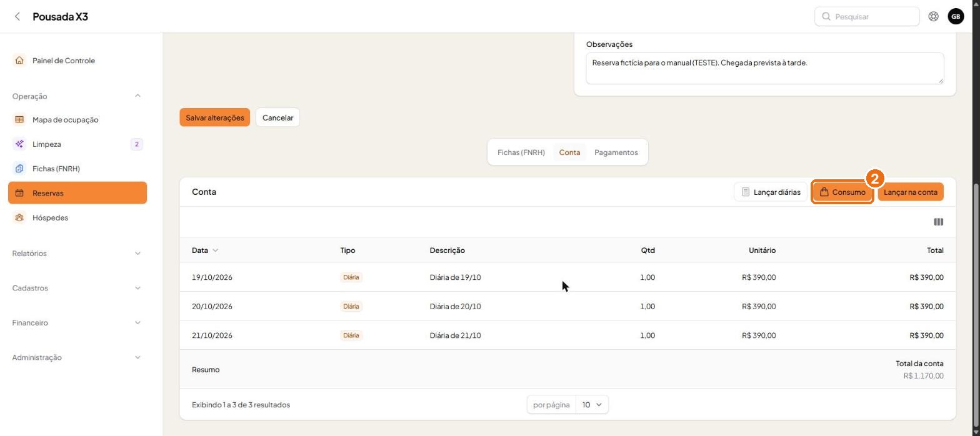Click the date 19/10/2026 cell

[212, 277]
